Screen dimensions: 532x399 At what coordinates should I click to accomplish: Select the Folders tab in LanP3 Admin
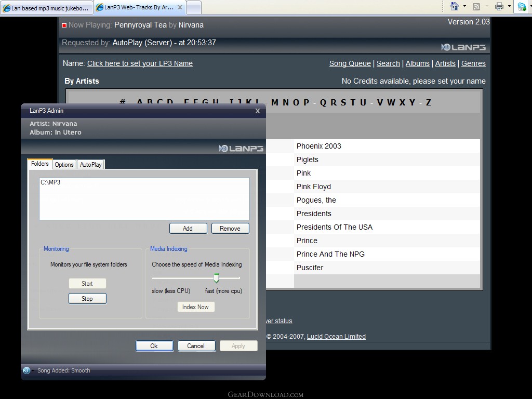click(x=39, y=164)
